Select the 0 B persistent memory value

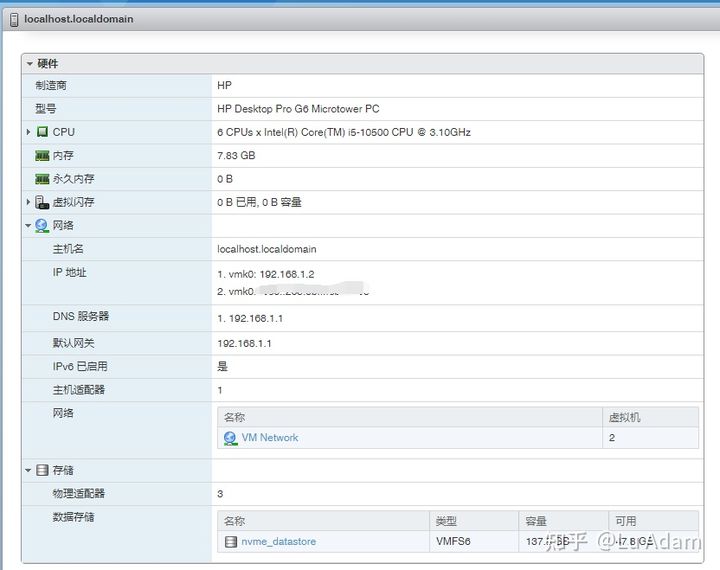(x=225, y=179)
